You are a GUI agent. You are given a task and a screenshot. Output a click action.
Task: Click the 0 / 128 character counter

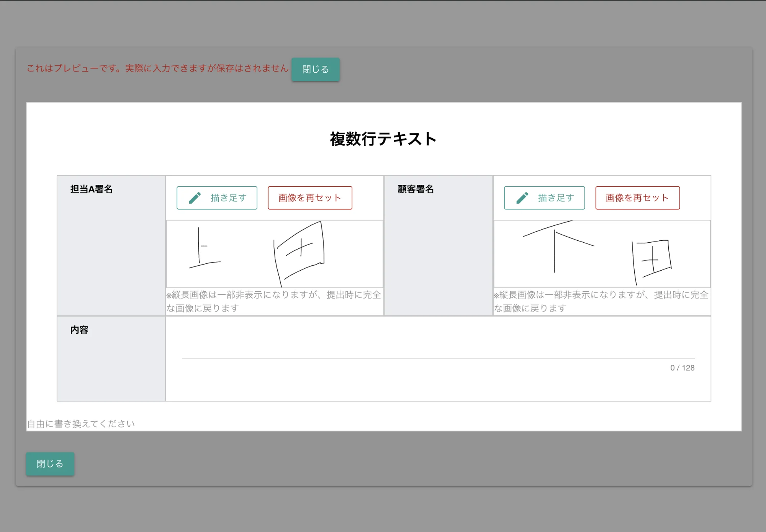[x=682, y=368]
